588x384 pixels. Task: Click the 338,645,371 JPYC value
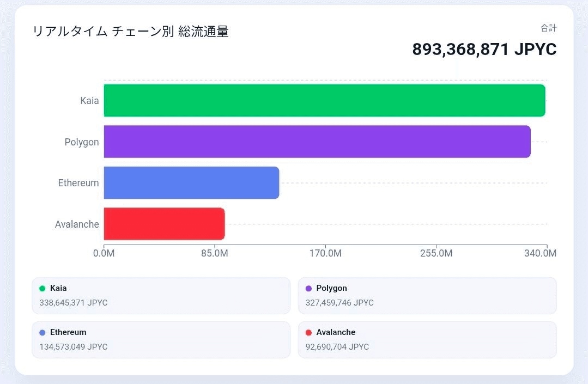pos(74,303)
